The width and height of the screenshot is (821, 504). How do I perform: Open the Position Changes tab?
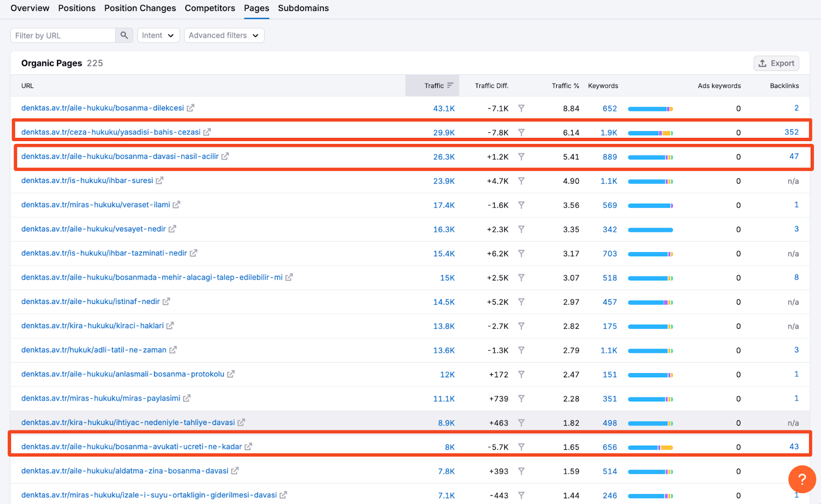coord(140,8)
